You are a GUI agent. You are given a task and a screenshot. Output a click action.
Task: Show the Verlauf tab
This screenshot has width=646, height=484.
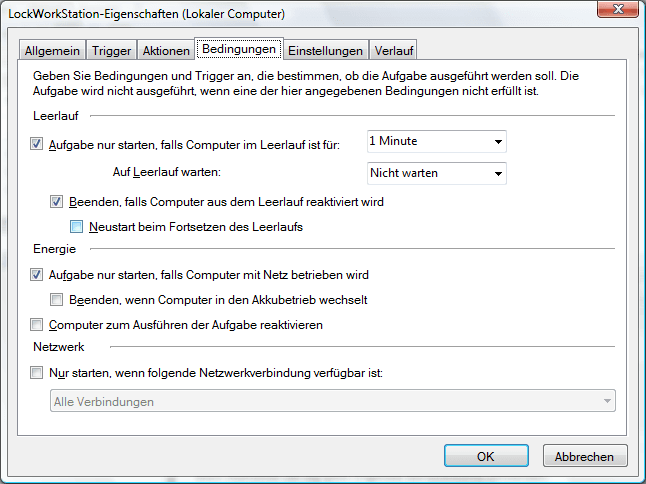click(x=394, y=50)
